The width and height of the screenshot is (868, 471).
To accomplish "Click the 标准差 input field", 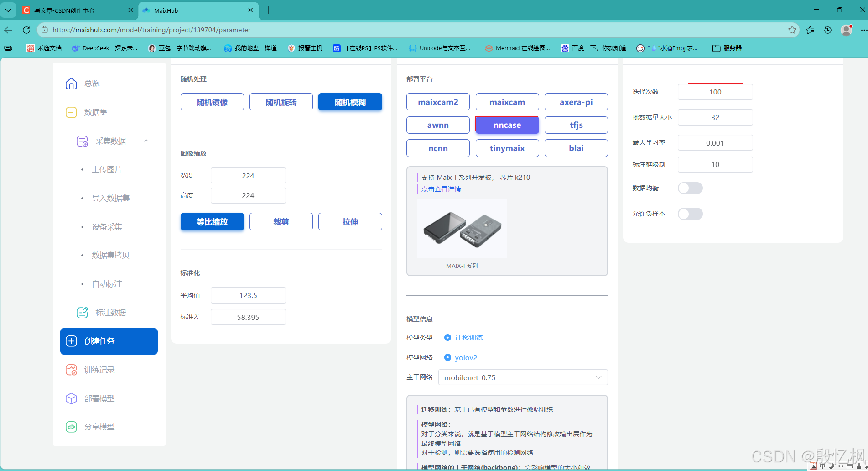I will tap(248, 317).
